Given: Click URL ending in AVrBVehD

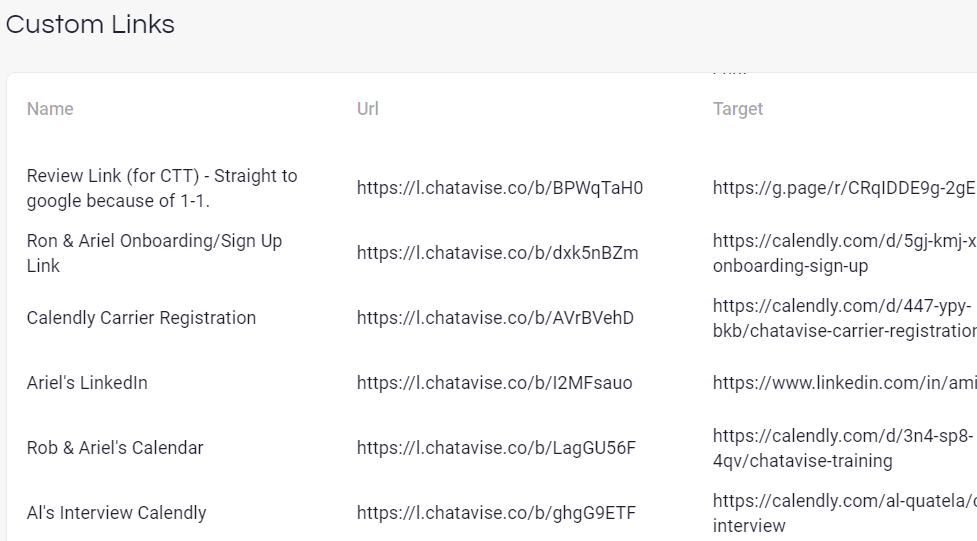Looking at the screenshot, I should [x=495, y=318].
